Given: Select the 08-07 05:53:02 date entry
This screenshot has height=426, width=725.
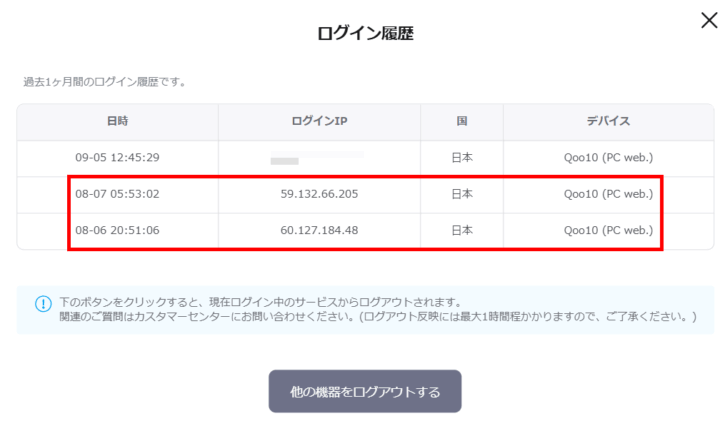Looking at the screenshot, I should [x=117, y=194].
